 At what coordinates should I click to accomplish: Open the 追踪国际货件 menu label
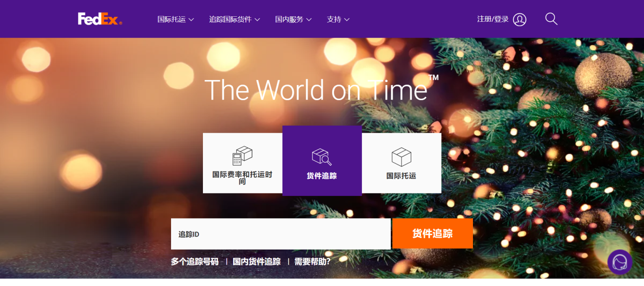[230, 19]
